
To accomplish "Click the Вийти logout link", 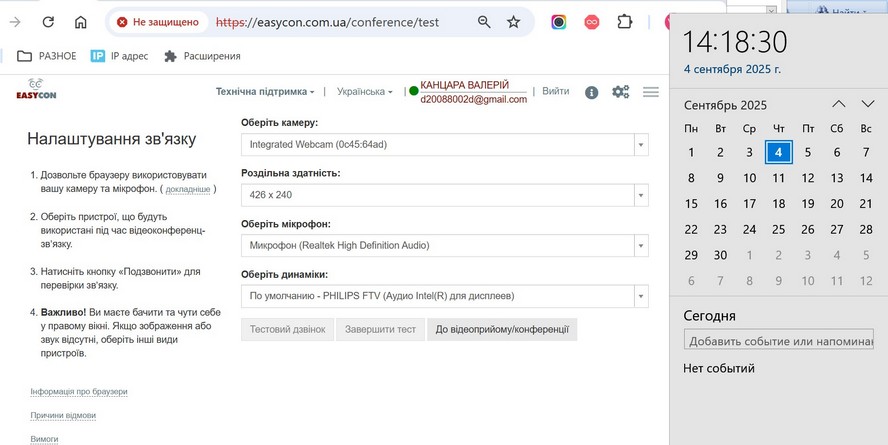I will point(555,92).
